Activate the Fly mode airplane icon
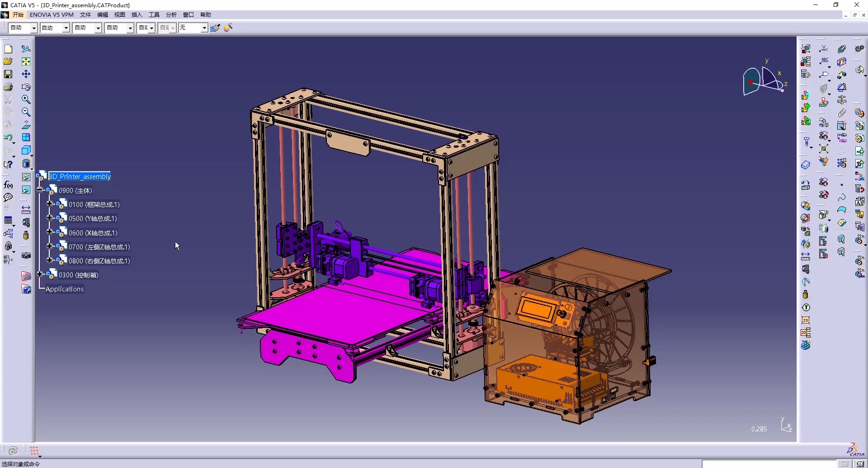Viewport: 868px width, 468px height. tap(26, 49)
